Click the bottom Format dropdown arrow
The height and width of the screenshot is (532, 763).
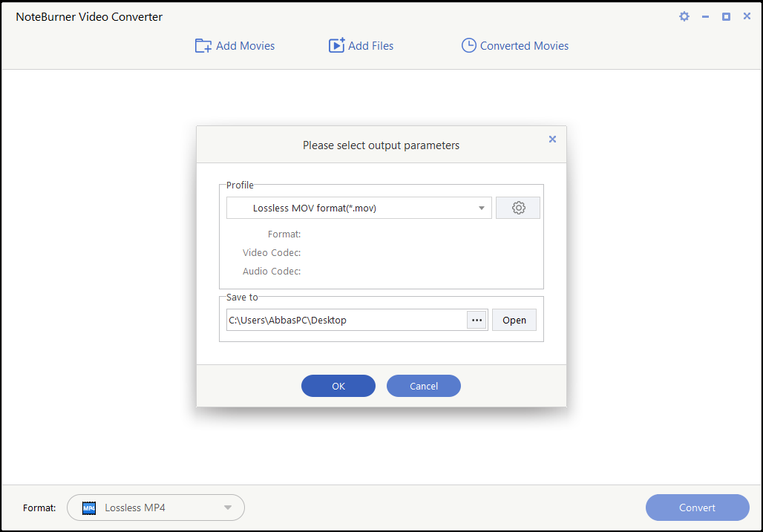[x=228, y=508]
